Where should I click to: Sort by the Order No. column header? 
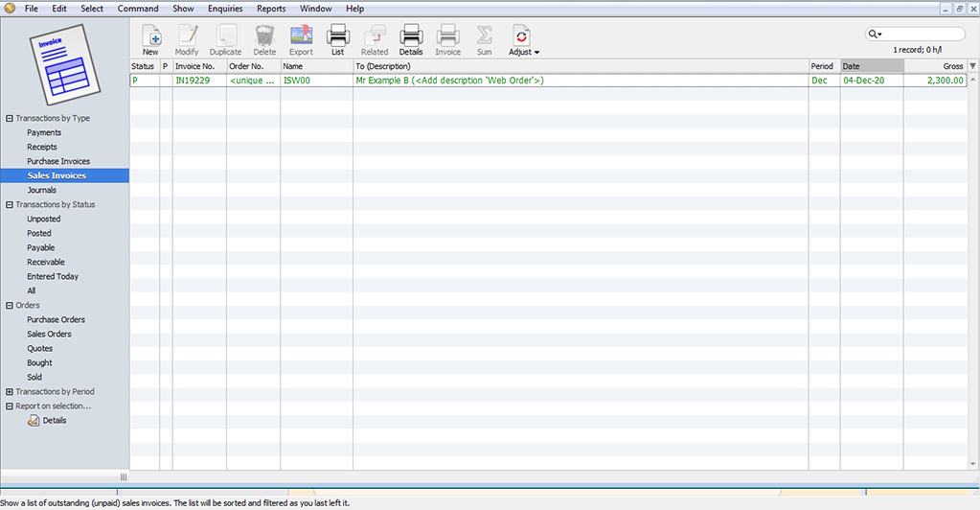(253, 66)
